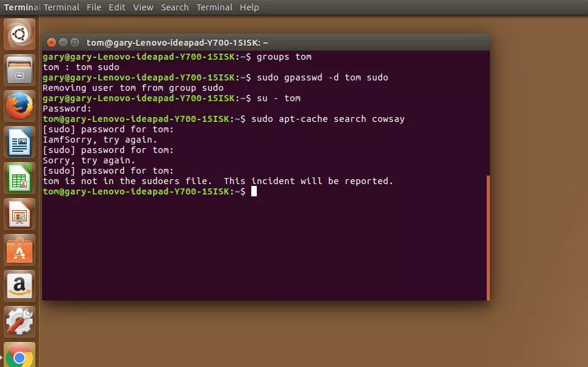
Task: Click 'Removing user tom from group sudo' line
Action: pos(133,88)
